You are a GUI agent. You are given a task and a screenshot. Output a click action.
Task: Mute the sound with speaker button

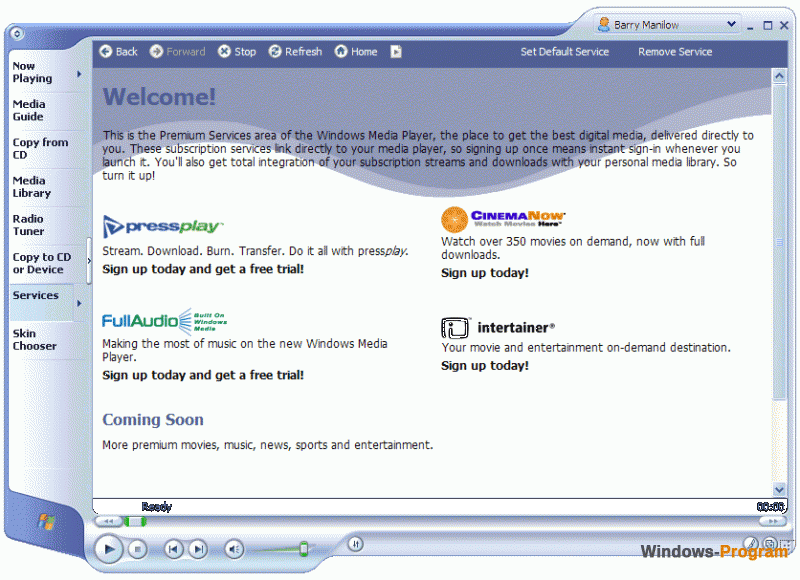234,549
